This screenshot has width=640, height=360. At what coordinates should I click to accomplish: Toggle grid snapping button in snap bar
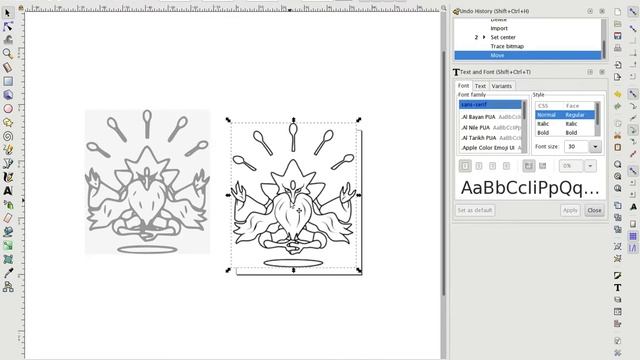(x=633, y=236)
